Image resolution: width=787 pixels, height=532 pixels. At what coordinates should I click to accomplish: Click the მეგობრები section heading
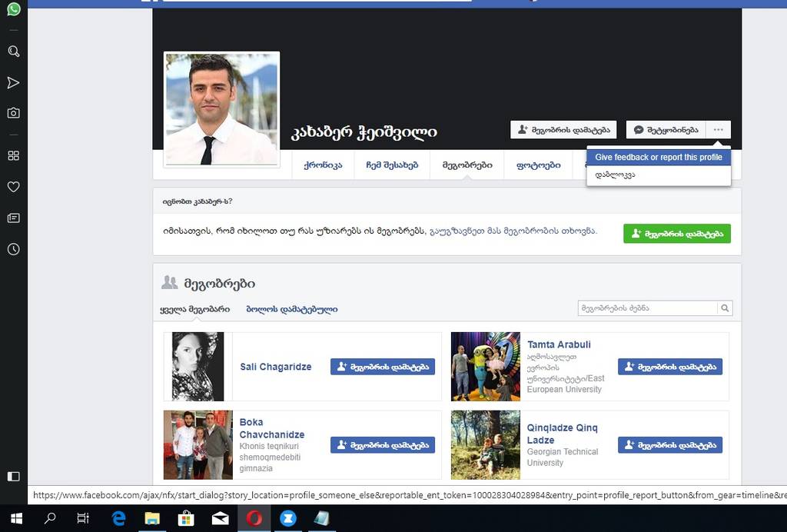coord(219,284)
